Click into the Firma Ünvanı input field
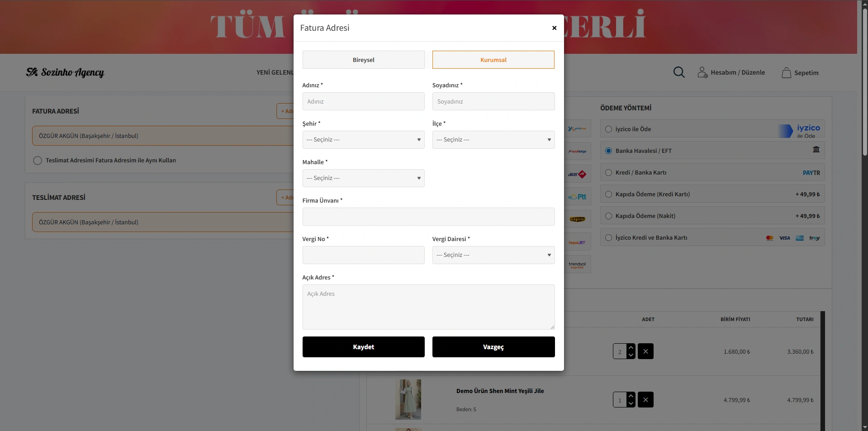Screen dimensions: 868x431 [x=428, y=217]
